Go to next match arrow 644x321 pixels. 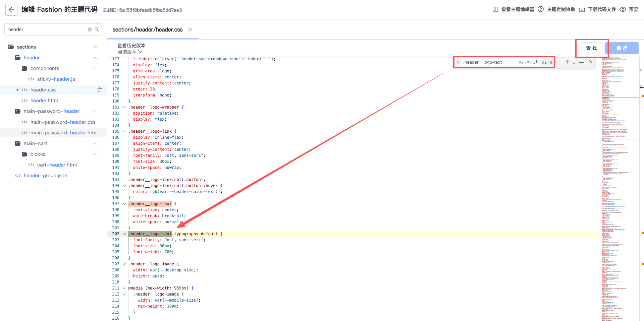point(574,62)
